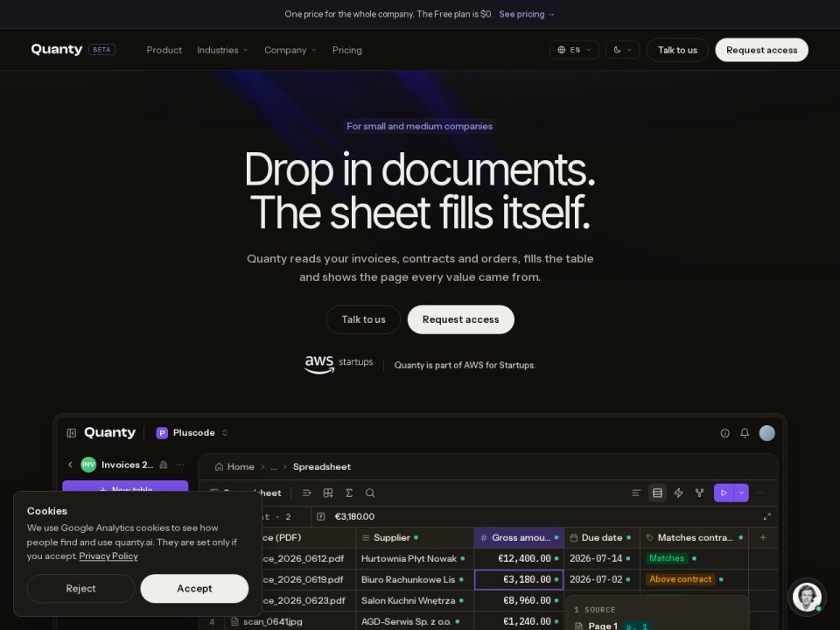Click the Home breadcrumb
The image size is (840, 630).
(x=234, y=466)
